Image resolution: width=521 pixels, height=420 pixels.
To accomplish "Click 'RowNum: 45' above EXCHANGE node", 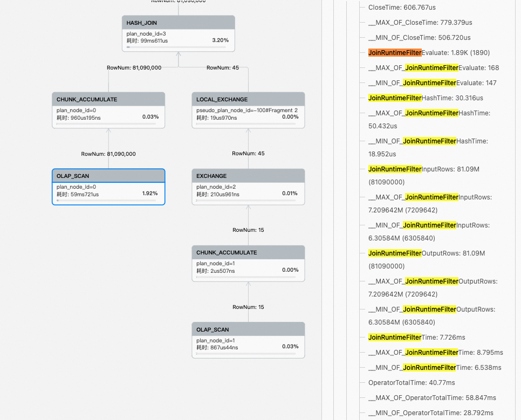I will (x=248, y=154).
